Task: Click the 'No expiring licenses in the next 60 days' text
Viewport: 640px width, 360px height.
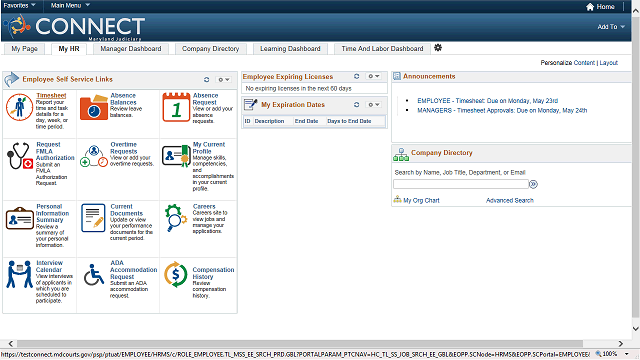Action: tap(298, 88)
